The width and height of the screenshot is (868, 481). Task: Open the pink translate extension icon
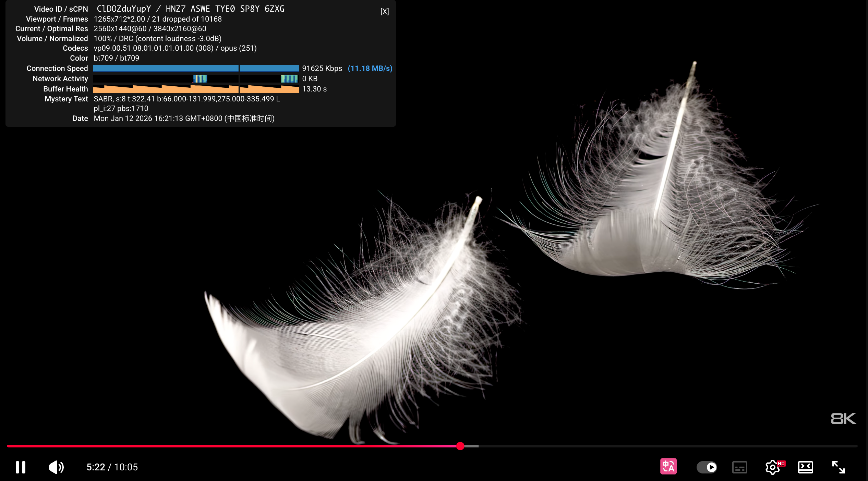point(668,467)
